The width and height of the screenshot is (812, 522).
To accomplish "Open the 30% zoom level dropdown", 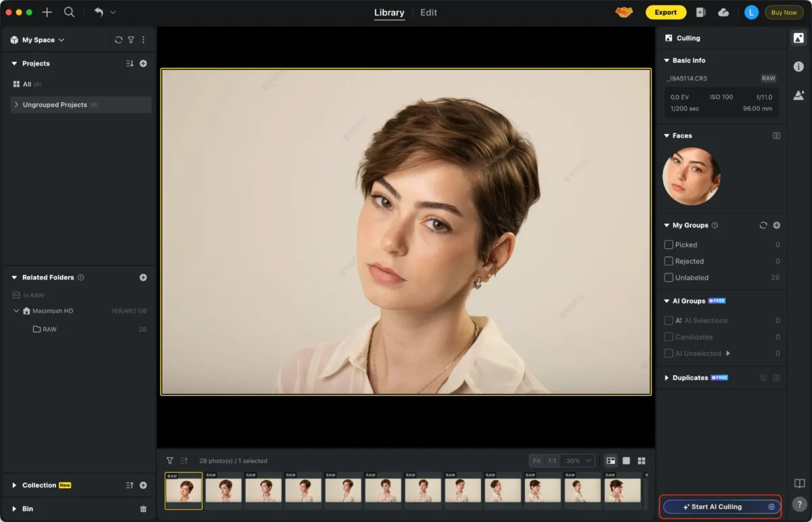I will (x=577, y=460).
